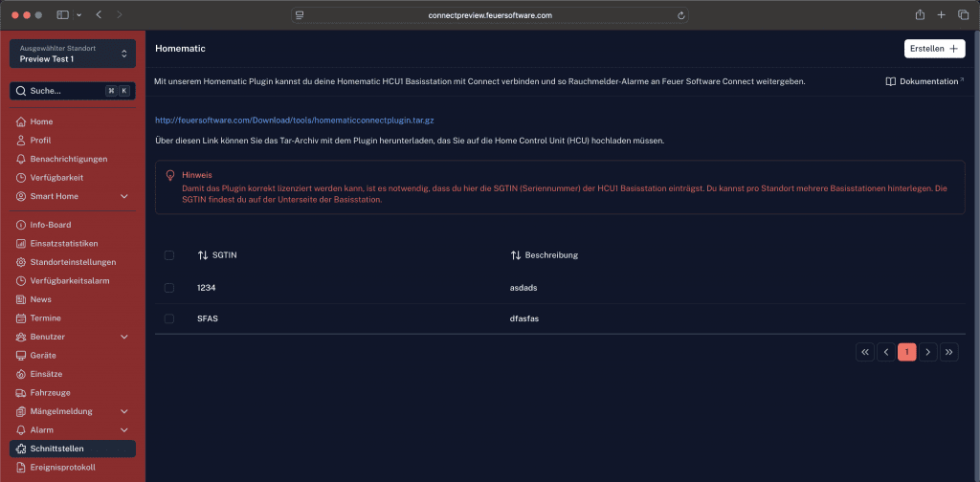
Task: Open Benachrichtigungen bell icon
Action: (x=21, y=159)
